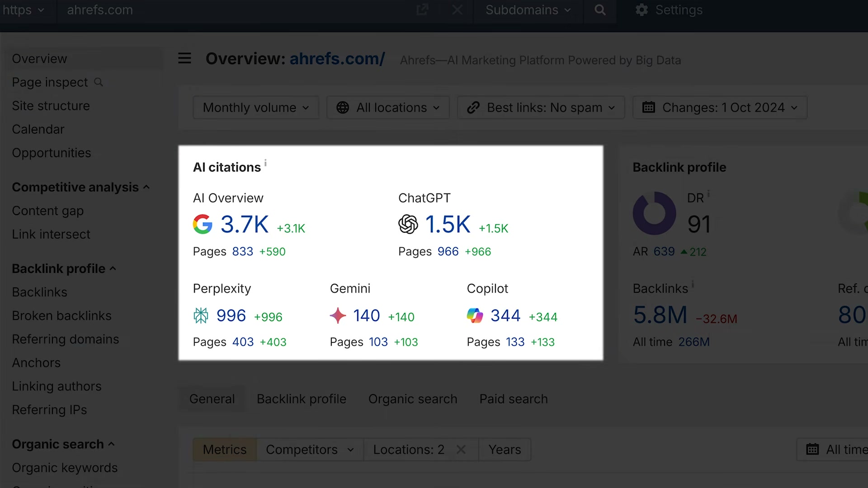Select the Metrics toggle button
Viewport: 868px width, 488px height.
(225, 450)
